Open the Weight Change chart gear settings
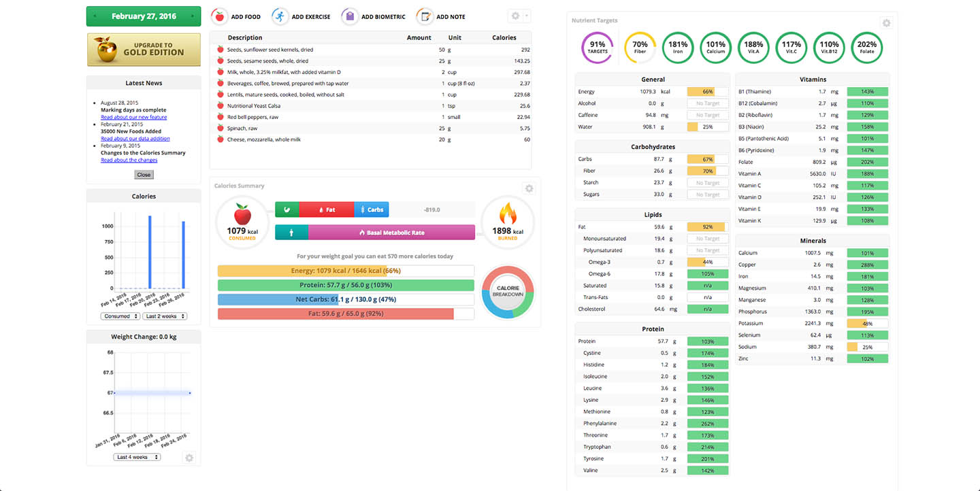The image size is (980, 491). click(189, 458)
